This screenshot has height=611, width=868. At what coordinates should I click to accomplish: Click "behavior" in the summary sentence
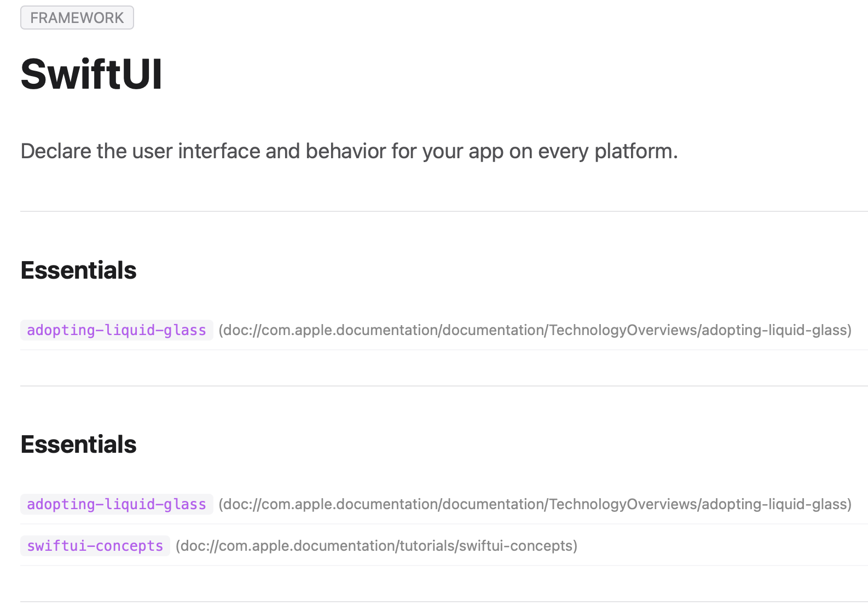pos(346,151)
